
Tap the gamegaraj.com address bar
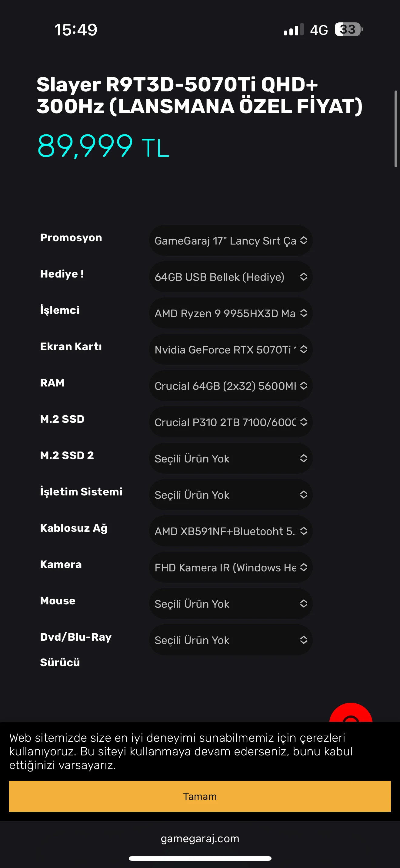click(200, 838)
